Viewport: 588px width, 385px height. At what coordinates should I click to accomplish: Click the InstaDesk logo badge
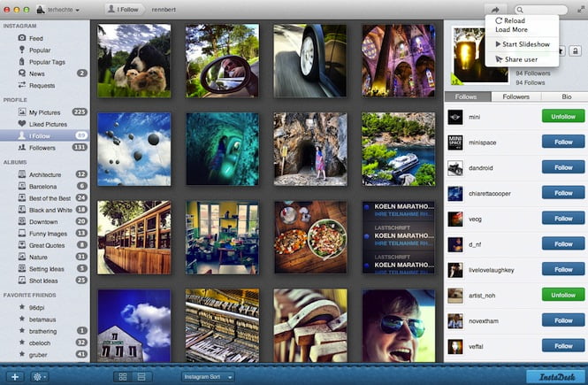(x=557, y=376)
